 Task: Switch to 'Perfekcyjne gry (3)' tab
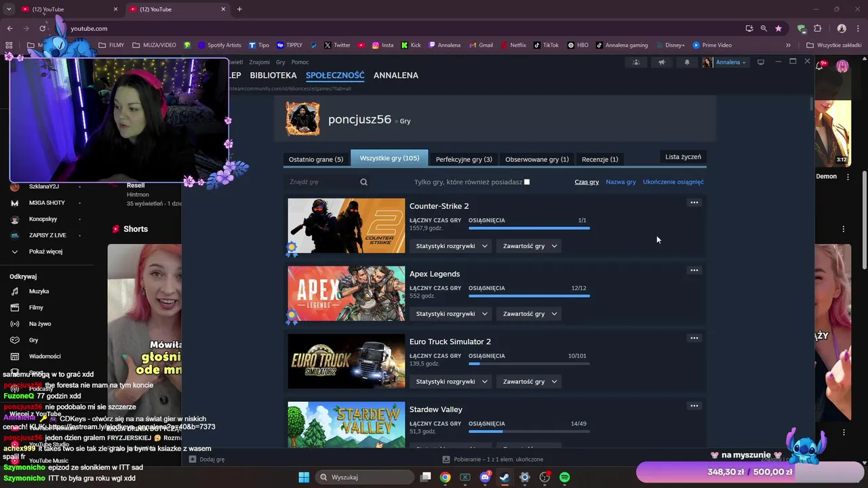(464, 159)
